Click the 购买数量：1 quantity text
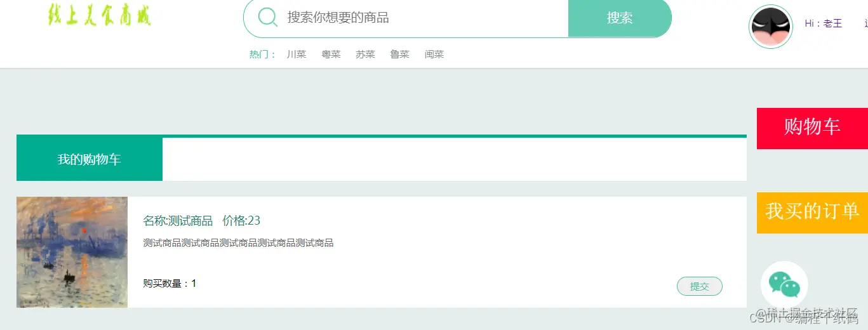The image size is (868, 330). [x=170, y=284]
